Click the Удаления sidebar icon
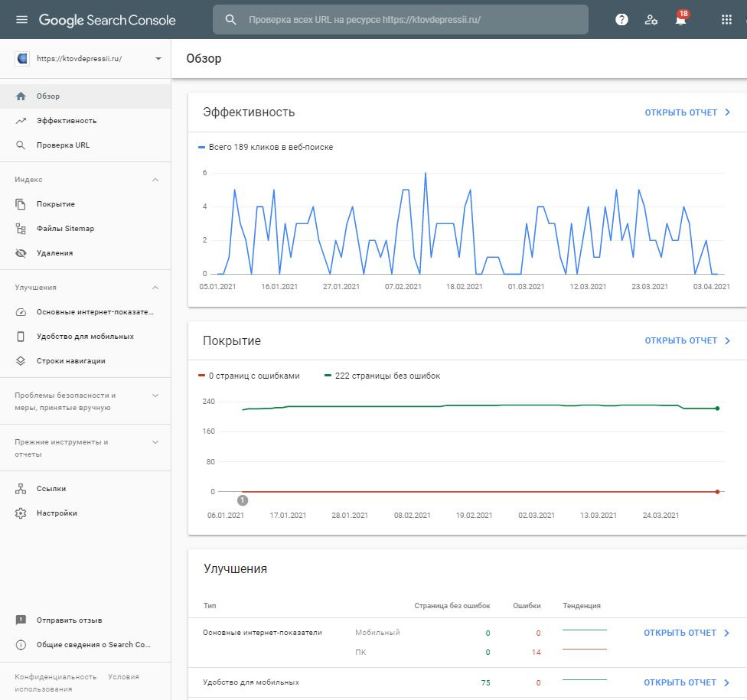 click(x=21, y=253)
